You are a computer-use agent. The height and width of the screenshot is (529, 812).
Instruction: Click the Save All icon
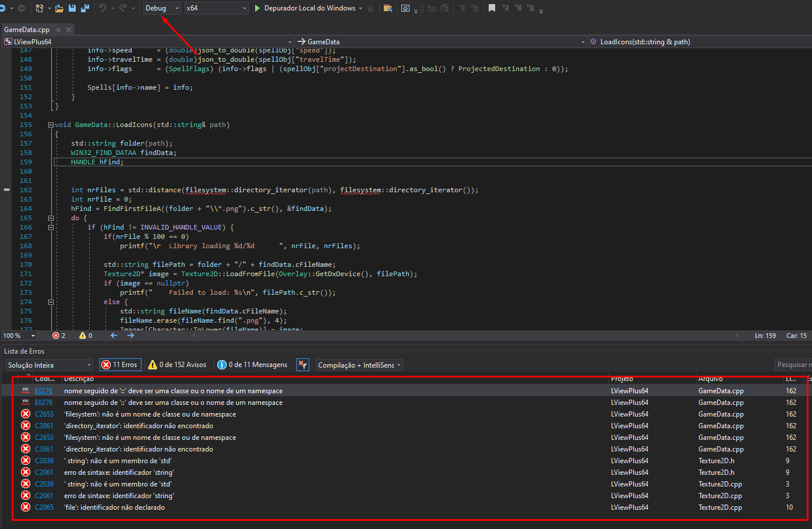pyautogui.click(x=85, y=8)
